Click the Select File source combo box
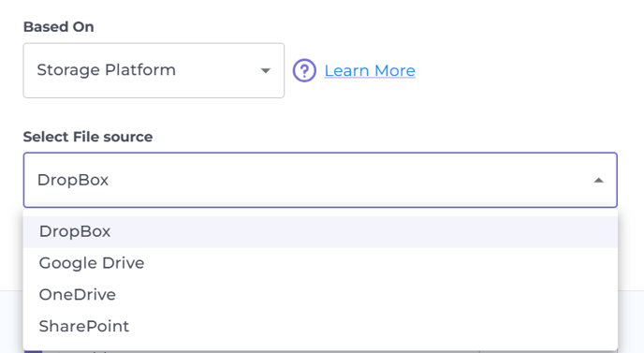The height and width of the screenshot is (353, 644). pyautogui.click(x=320, y=180)
